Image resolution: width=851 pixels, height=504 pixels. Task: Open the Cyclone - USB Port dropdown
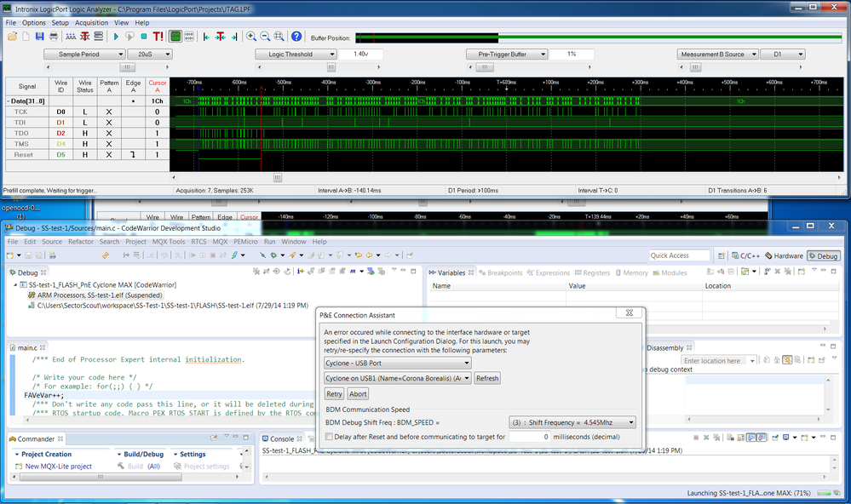click(397, 364)
